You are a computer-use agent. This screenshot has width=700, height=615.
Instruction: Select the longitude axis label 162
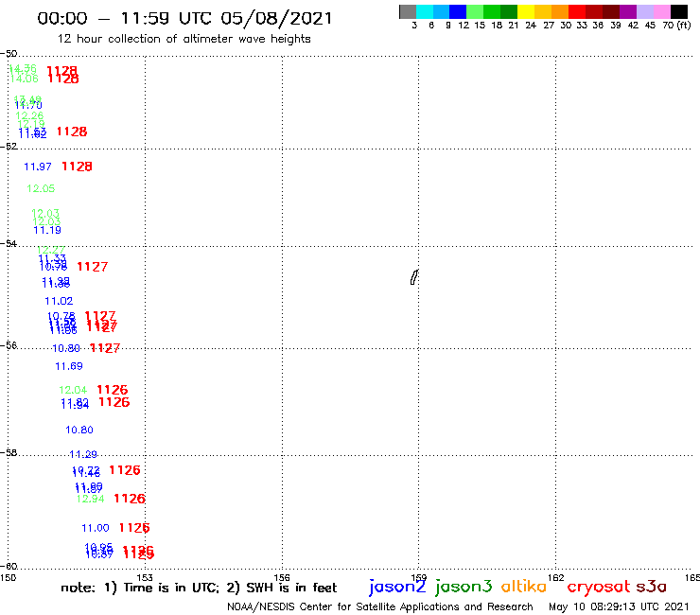[x=556, y=577]
